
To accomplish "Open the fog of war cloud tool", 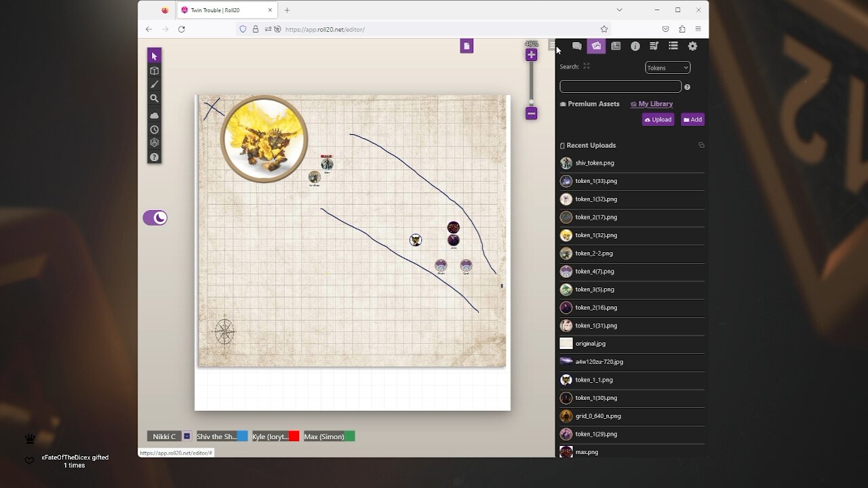I will (154, 115).
